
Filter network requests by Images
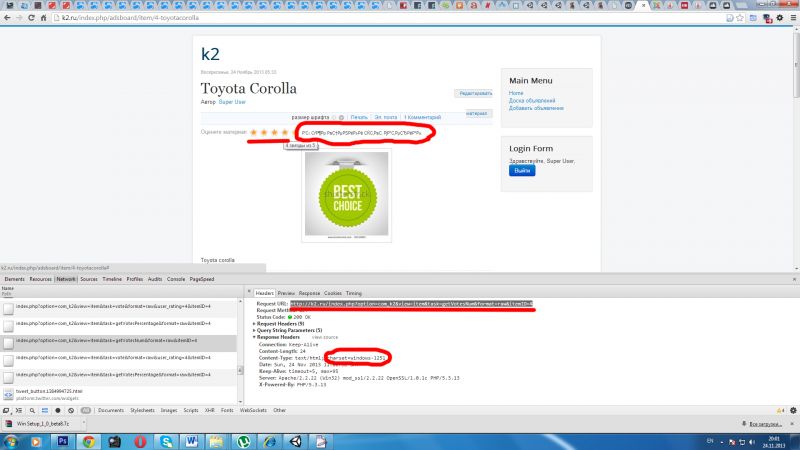point(169,410)
